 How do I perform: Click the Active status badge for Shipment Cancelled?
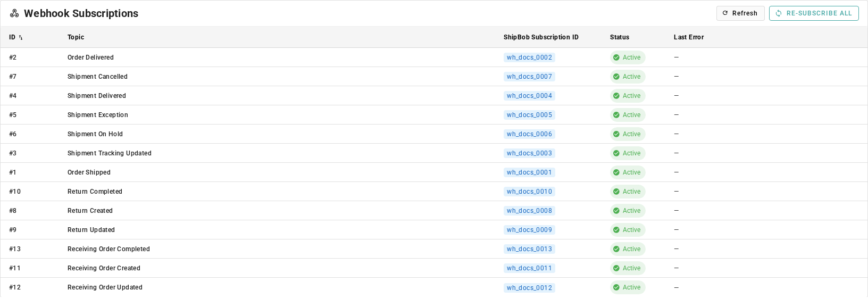point(628,77)
